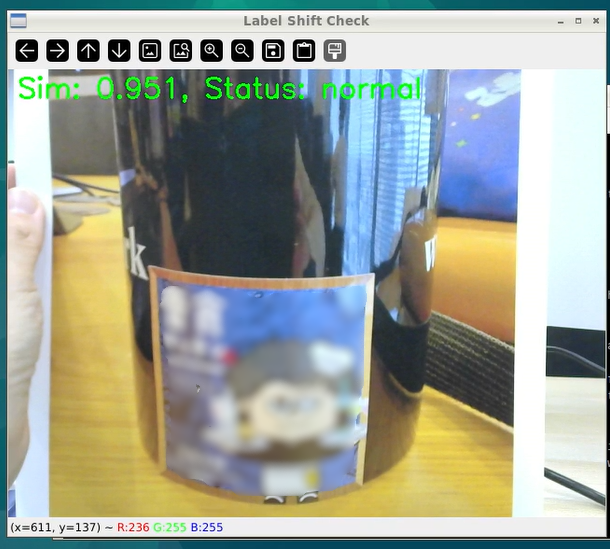Image resolution: width=610 pixels, height=549 pixels.
Task: Fit image to window using toolbar icon
Action: click(x=181, y=50)
